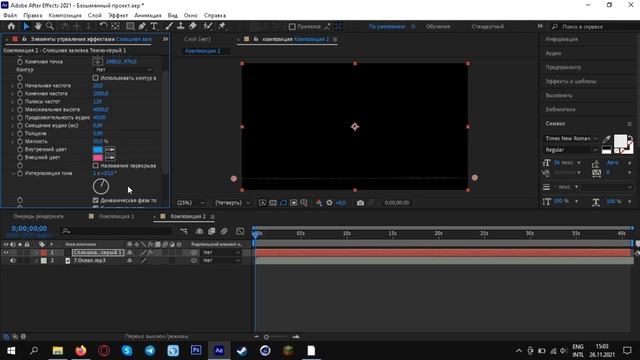Switch to the Очередь рендеринга tab
Screen dimensions: 640x360
38,216
